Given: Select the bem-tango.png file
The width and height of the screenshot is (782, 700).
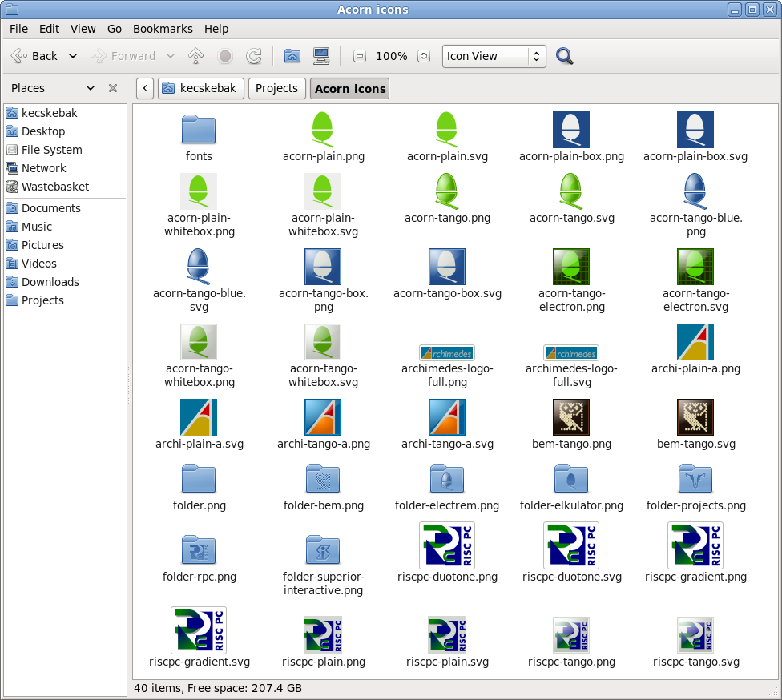Looking at the screenshot, I should (571, 417).
